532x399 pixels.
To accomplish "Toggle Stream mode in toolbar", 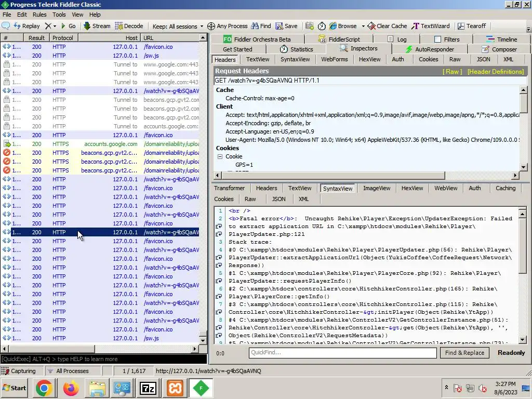I will (97, 26).
